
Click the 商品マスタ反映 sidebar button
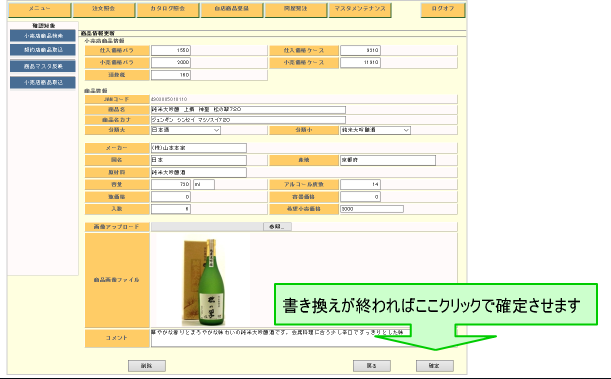pyautogui.click(x=43, y=66)
